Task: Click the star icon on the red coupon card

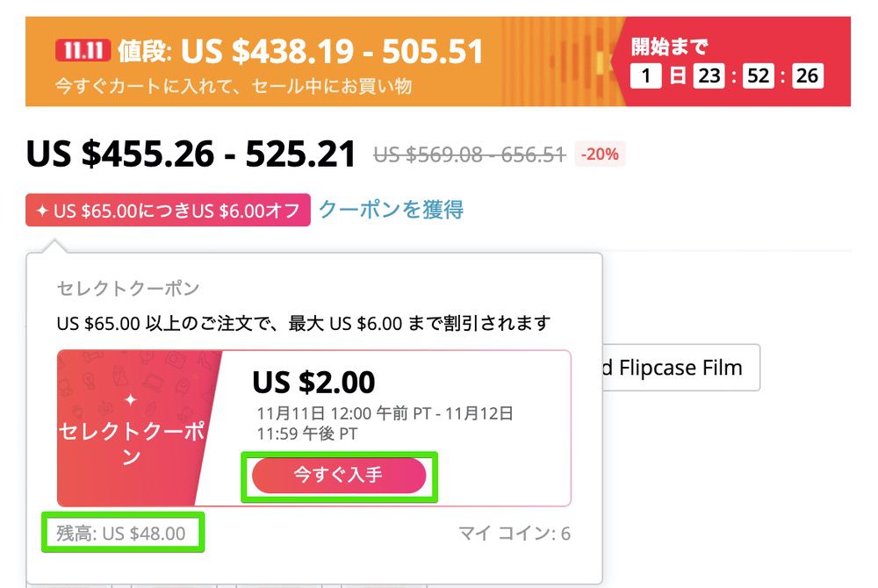Action: tap(131, 400)
